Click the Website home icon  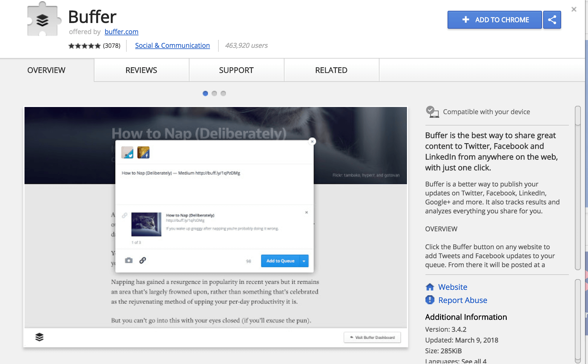click(430, 287)
